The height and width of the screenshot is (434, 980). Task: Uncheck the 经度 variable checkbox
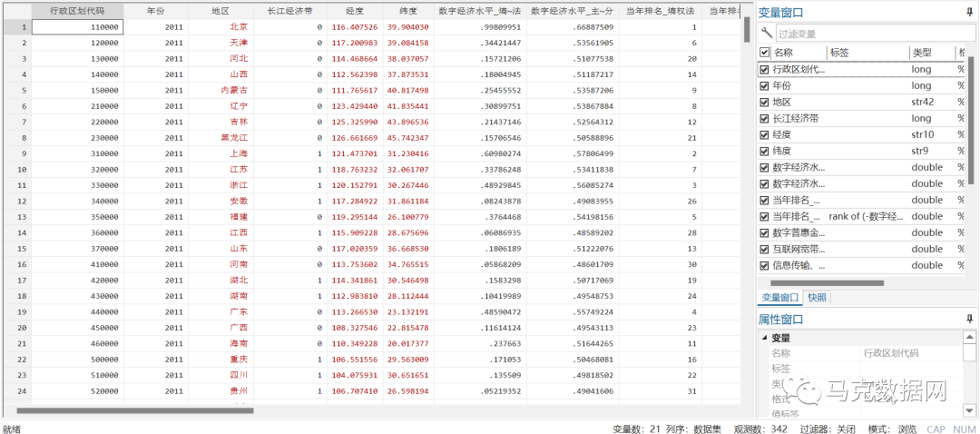pyautogui.click(x=764, y=134)
